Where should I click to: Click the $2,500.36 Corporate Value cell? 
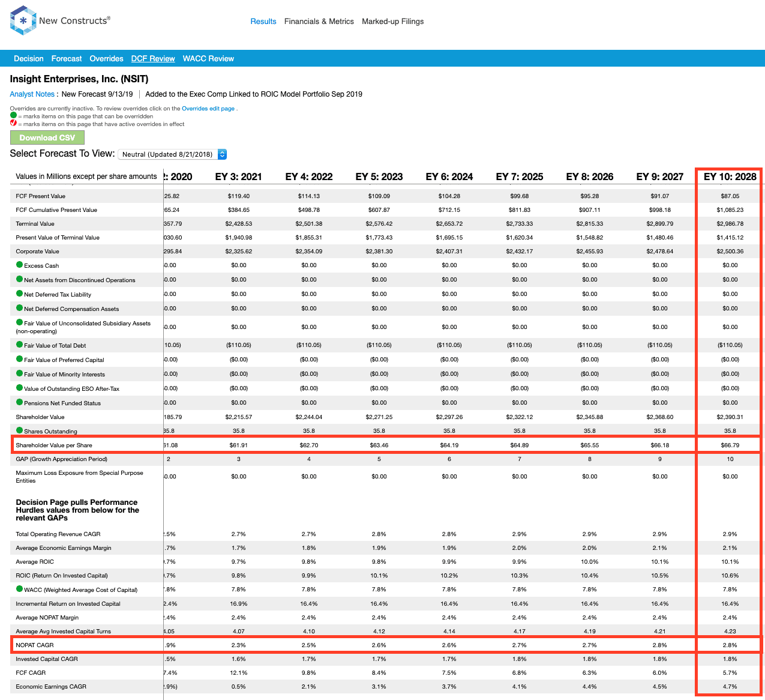point(730,252)
